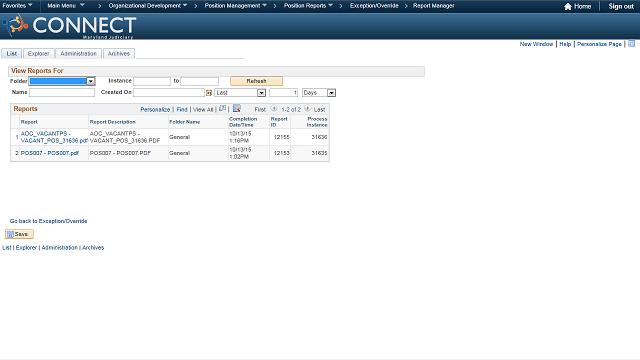Click bottom Administration footer link
This screenshot has height=360, width=640.
[x=59, y=248]
